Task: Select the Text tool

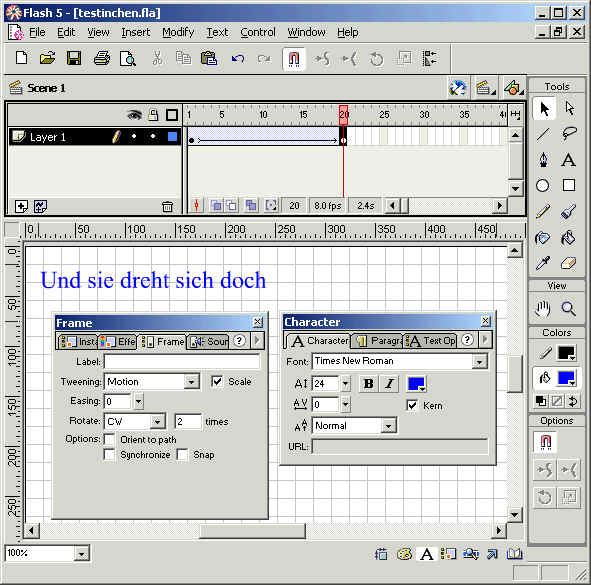Action: pyautogui.click(x=569, y=160)
